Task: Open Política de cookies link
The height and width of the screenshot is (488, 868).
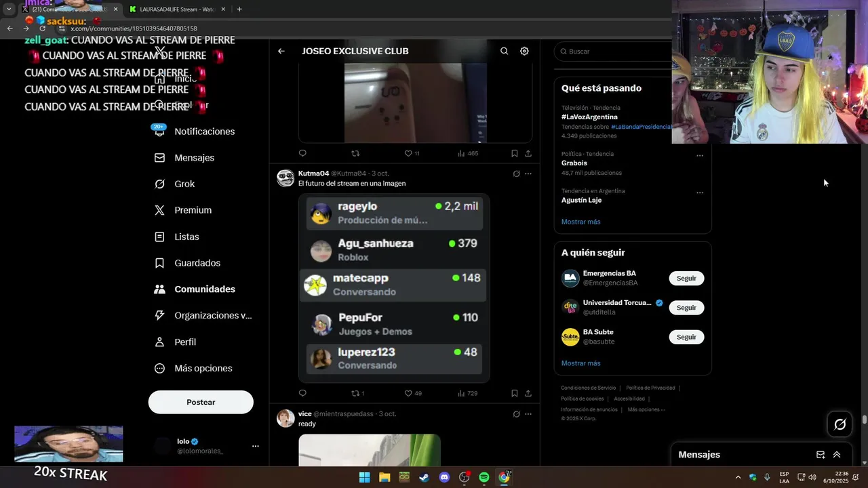Action: [582, 399]
